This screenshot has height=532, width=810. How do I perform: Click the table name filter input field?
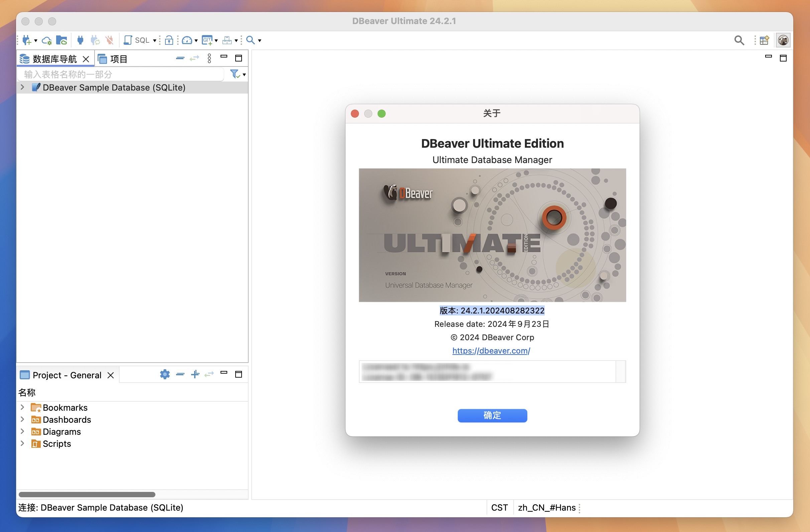[x=121, y=74]
